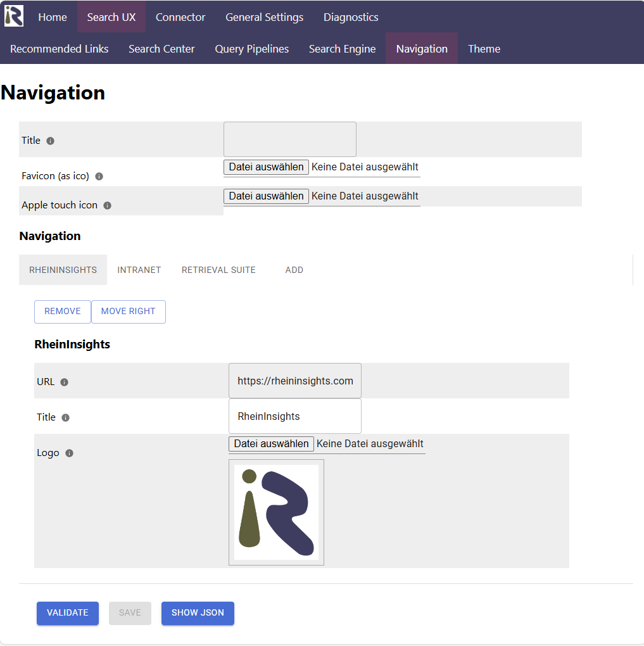
Task: Click info icon beside URL label
Action: 65,383
